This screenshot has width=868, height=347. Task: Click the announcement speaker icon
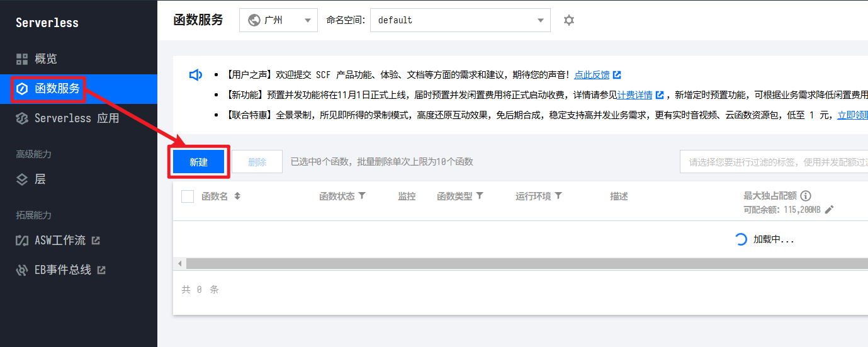[196, 75]
